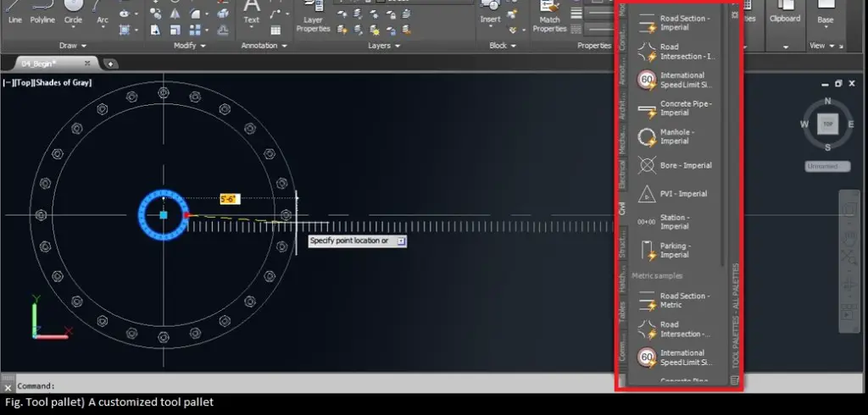Viewport: 868px width, 415px height.
Task: Click the Unnamed view cube dropdown
Action: pyautogui.click(x=826, y=167)
